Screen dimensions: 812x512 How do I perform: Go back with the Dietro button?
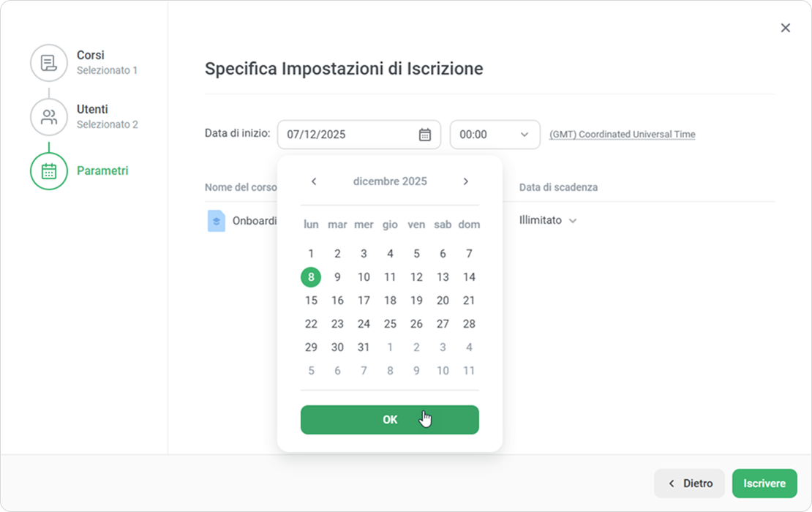(x=689, y=483)
